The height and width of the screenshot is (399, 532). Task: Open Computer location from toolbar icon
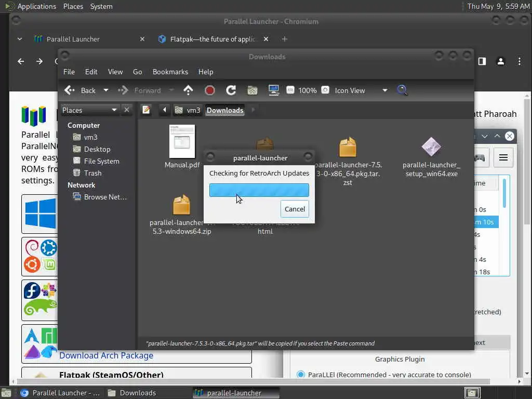(x=273, y=90)
